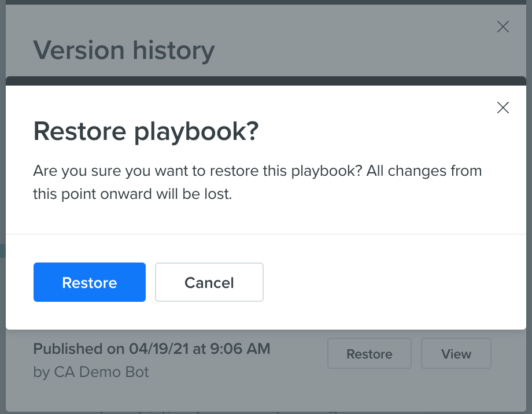
Task: Confirm with the blue Restore button
Action: (90, 282)
